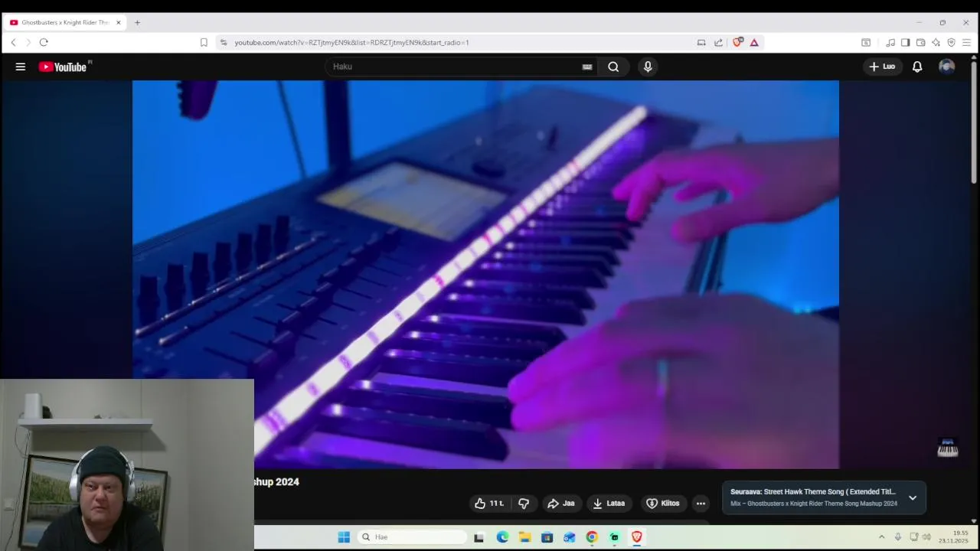Screen dimensions: 980x551
Task: Share this page from address bar
Action: 718,42
